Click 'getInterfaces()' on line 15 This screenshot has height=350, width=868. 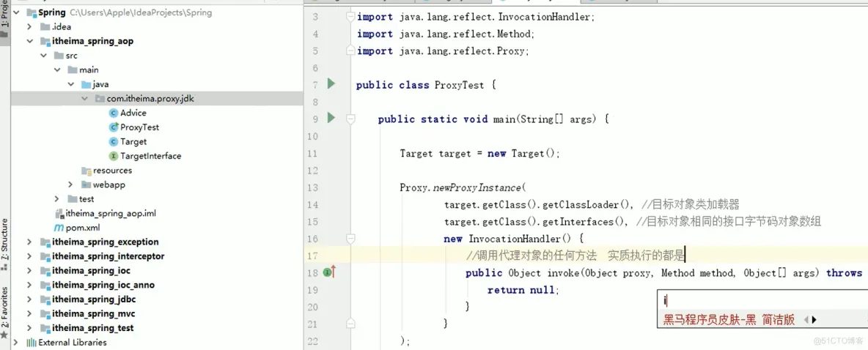(x=586, y=222)
